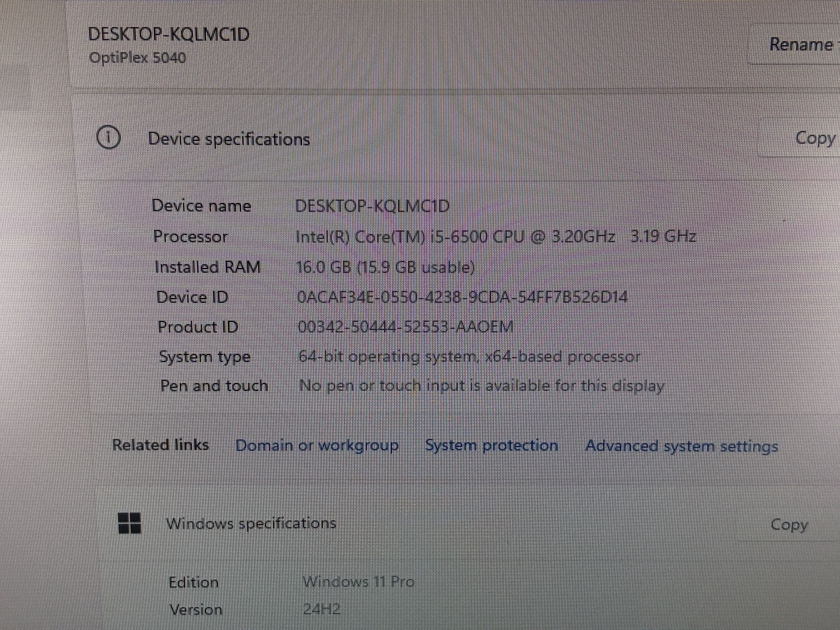Open Domain or workgroup link
This screenshot has width=840, height=630.
(317, 445)
